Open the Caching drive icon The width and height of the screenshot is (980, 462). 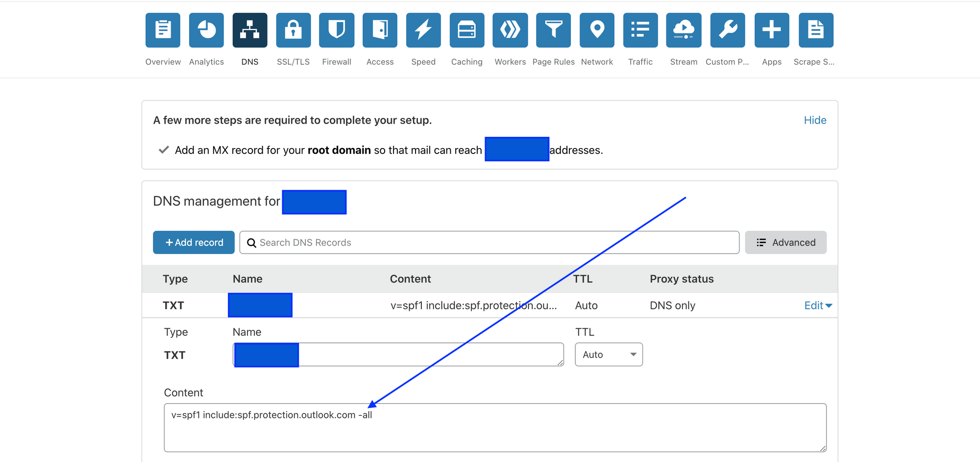coord(466,30)
